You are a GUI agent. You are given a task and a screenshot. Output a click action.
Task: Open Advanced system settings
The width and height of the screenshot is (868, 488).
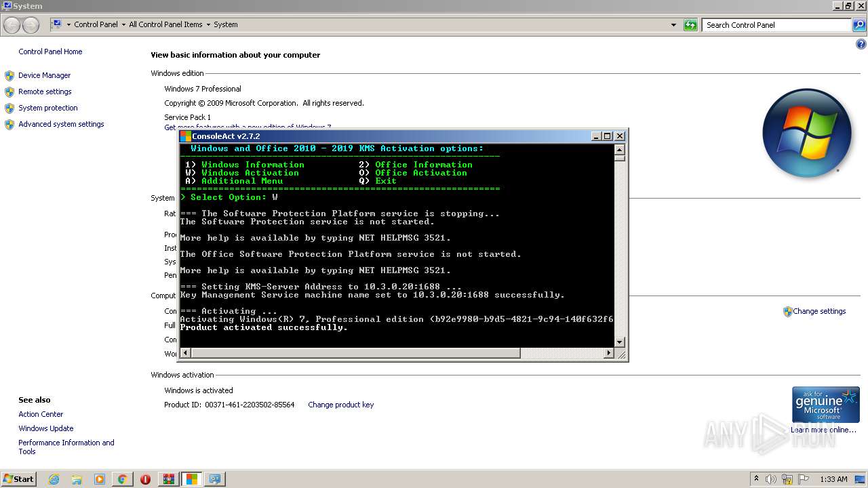pyautogui.click(x=61, y=124)
